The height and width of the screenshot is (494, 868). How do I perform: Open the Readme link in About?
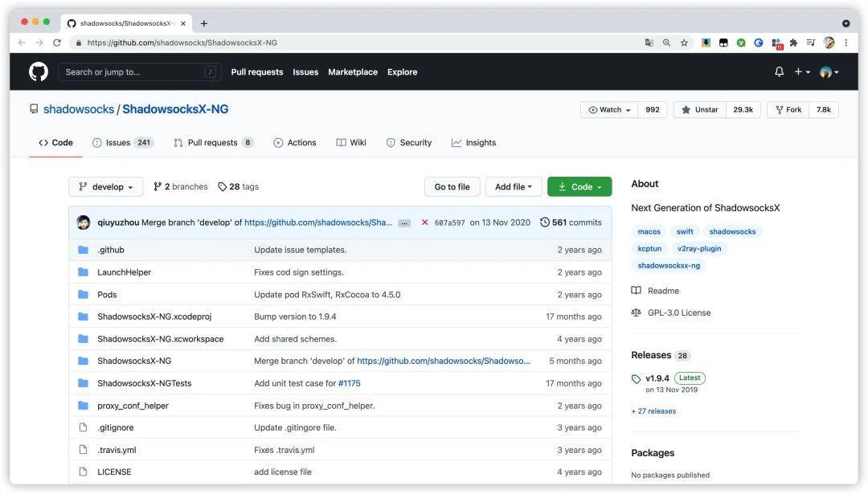(x=656, y=291)
